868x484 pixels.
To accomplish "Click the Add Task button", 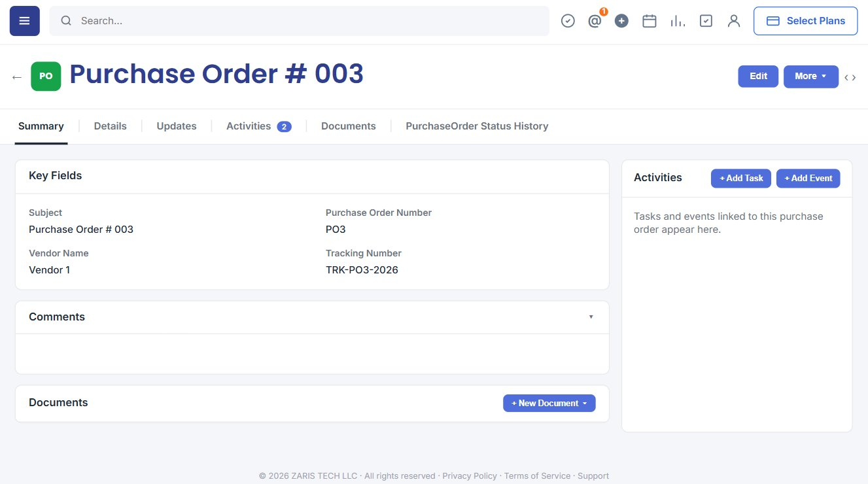I will (x=741, y=178).
